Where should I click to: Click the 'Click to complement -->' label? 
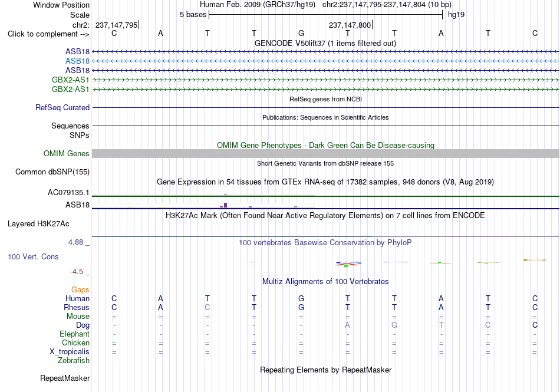48,34
